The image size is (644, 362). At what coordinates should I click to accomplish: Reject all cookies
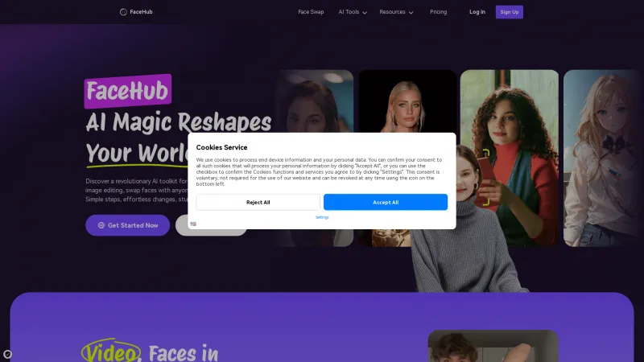pyautogui.click(x=258, y=202)
